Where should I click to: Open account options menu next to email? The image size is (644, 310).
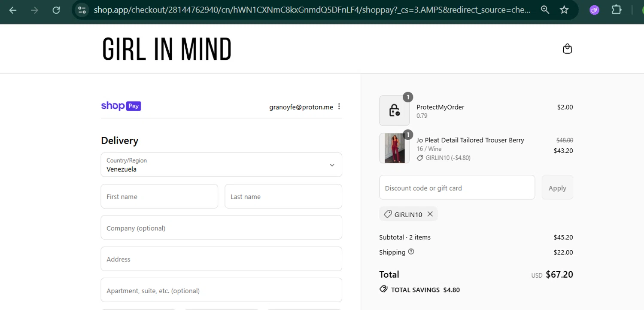[339, 107]
